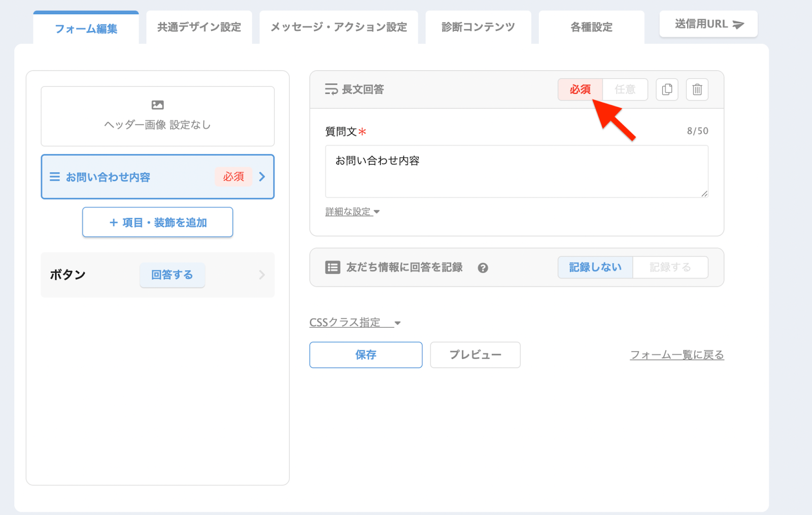Click the header image placeholder icon

[x=157, y=105]
